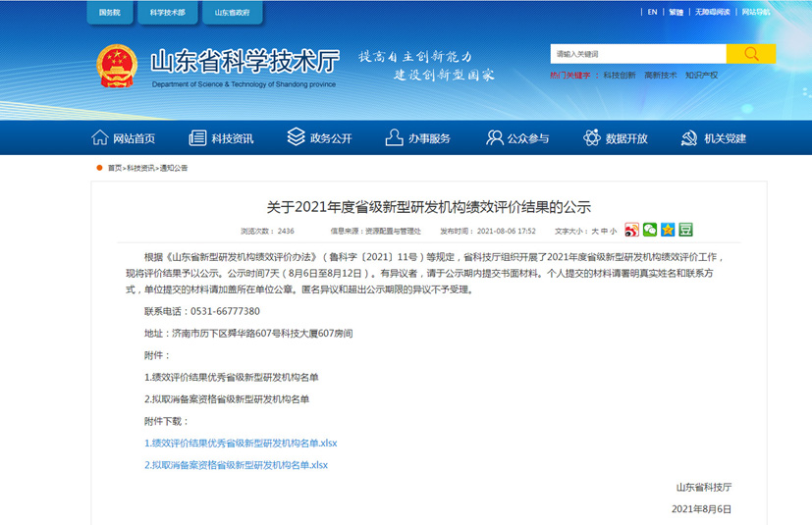Viewport: 812px width, 525px height.
Task: Go to 办事服务 section
Action: coord(418,138)
